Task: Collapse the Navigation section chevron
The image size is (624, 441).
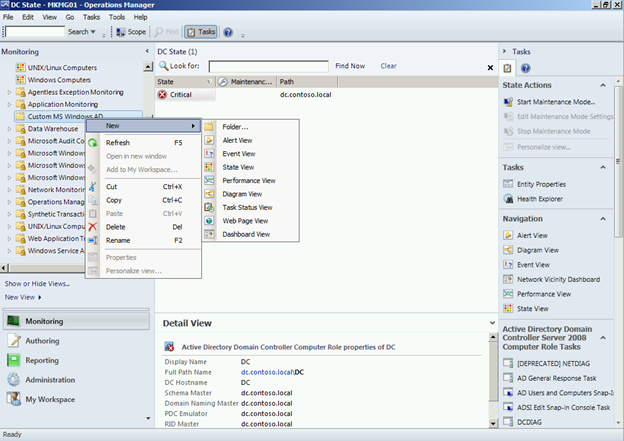Action: point(603,219)
